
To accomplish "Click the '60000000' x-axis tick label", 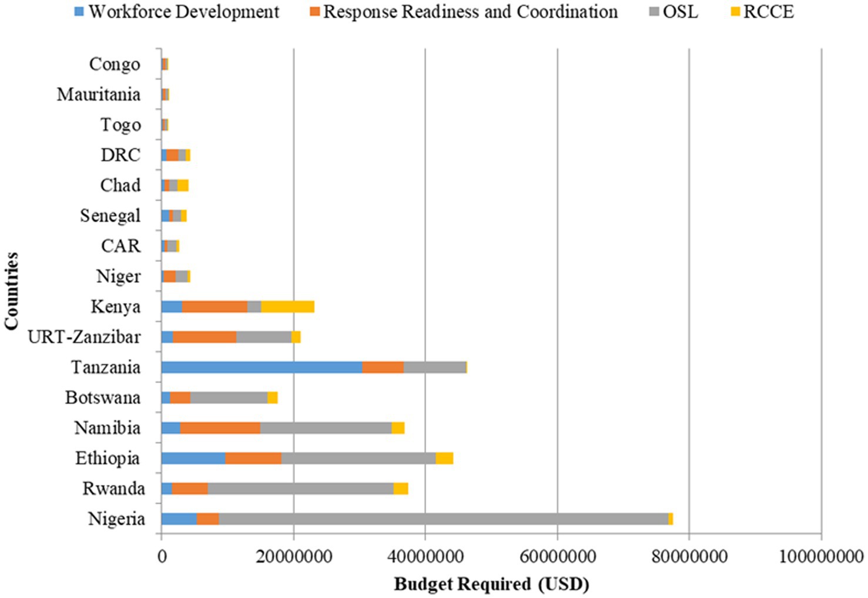I will (558, 556).
